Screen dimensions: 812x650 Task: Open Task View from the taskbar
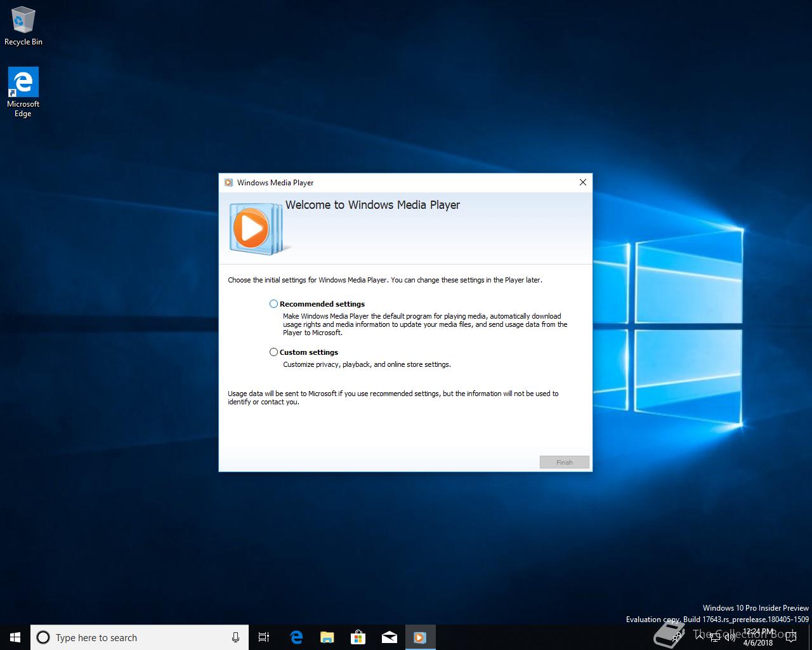coord(264,637)
